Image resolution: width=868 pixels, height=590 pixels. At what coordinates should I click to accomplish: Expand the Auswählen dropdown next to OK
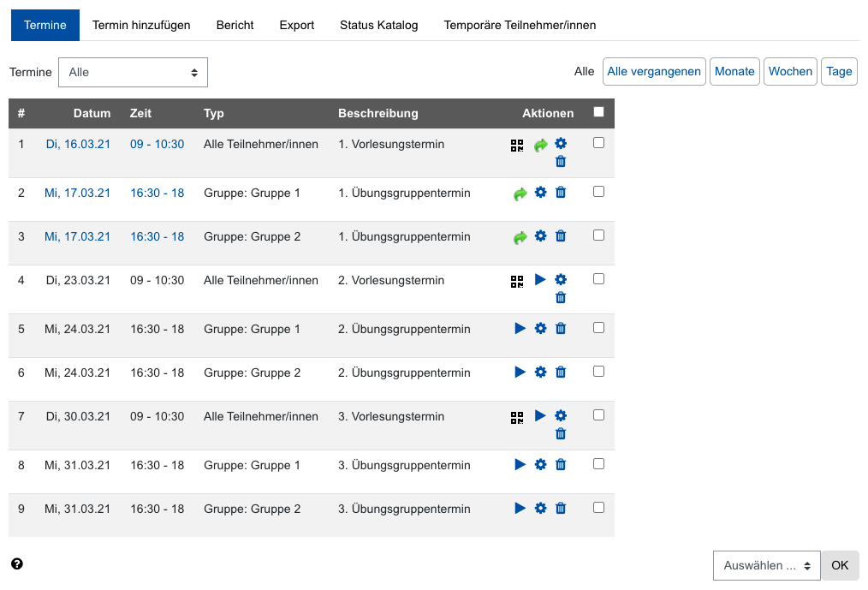766,565
